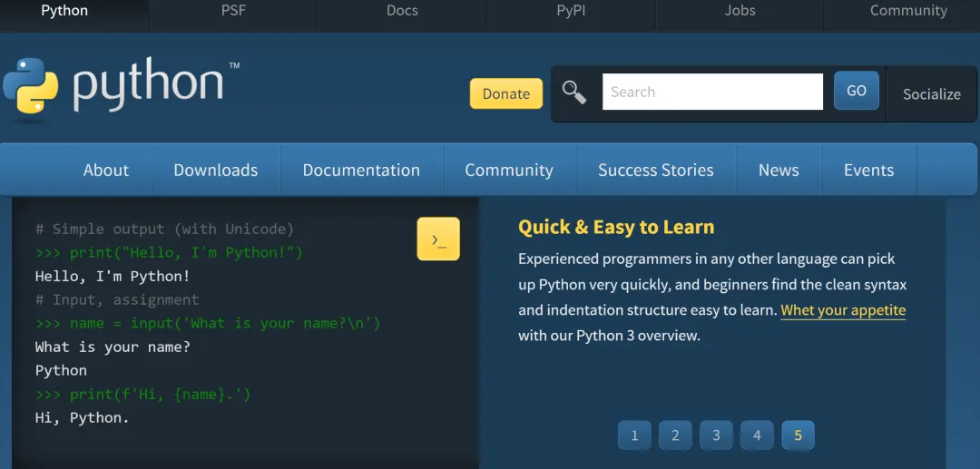Open the Downloads navigation menu
Viewport: 980px width, 469px height.
pos(215,170)
